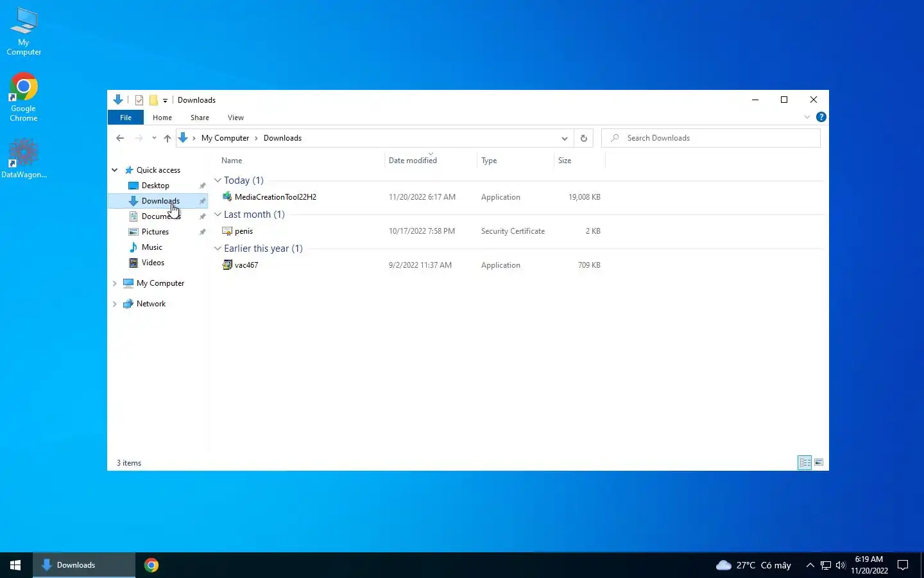Screen dimensions: 924x578
Task: Open Pictures in the navigation pane
Action: (x=155, y=232)
